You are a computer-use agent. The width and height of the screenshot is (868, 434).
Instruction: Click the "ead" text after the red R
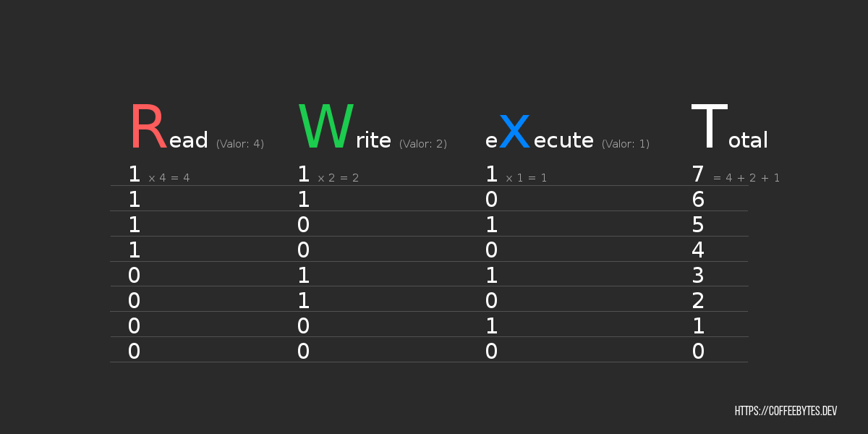coord(189,140)
